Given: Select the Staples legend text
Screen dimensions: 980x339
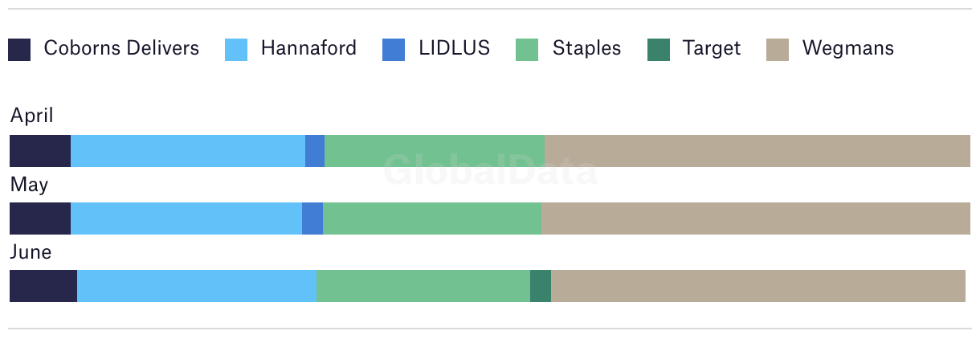Looking at the screenshot, I should coord(586,48).
